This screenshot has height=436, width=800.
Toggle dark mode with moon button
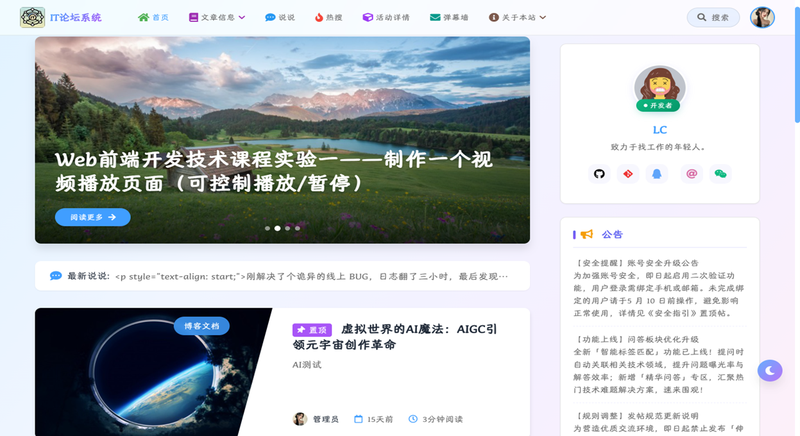click(x=770, y=371)
